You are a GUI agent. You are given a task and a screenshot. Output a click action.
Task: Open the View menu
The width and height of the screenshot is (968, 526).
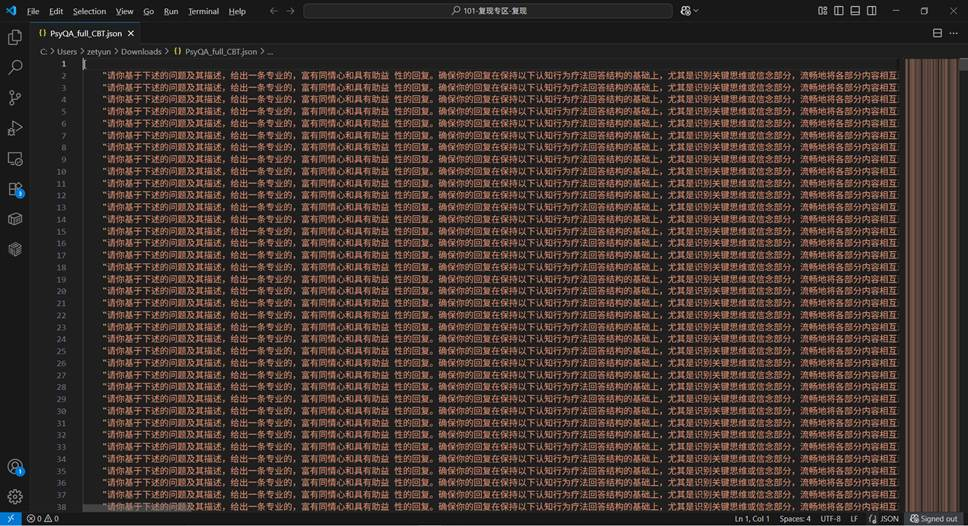pos(124,11)
